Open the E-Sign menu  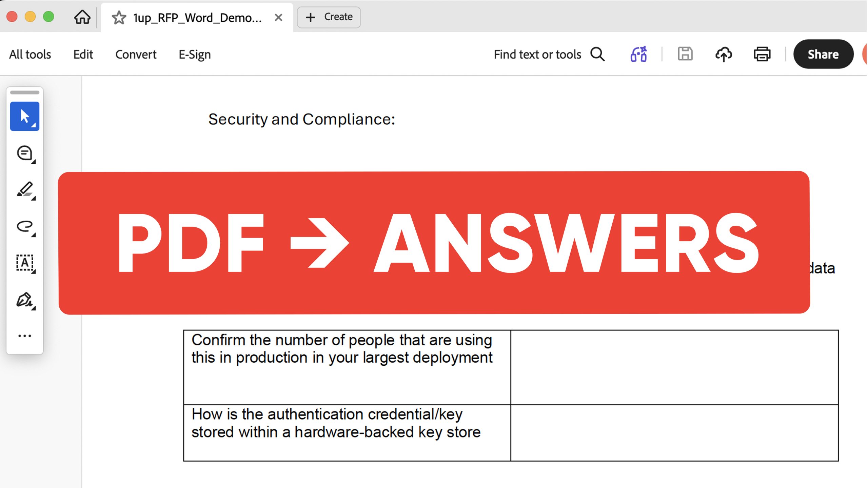point(195,54)
